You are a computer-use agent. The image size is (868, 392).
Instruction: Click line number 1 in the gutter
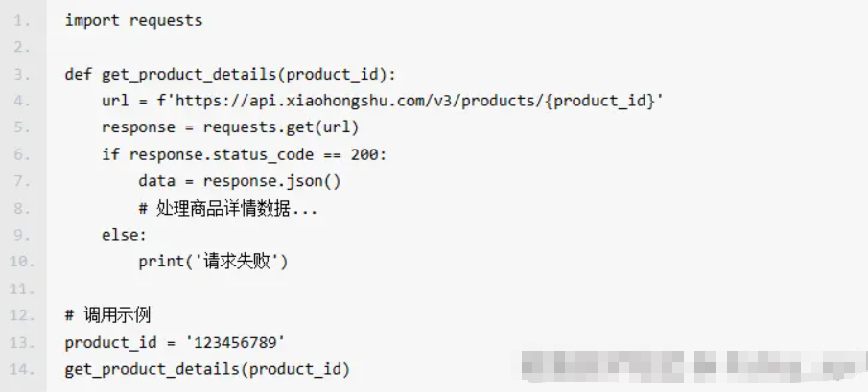pos(23,20)
